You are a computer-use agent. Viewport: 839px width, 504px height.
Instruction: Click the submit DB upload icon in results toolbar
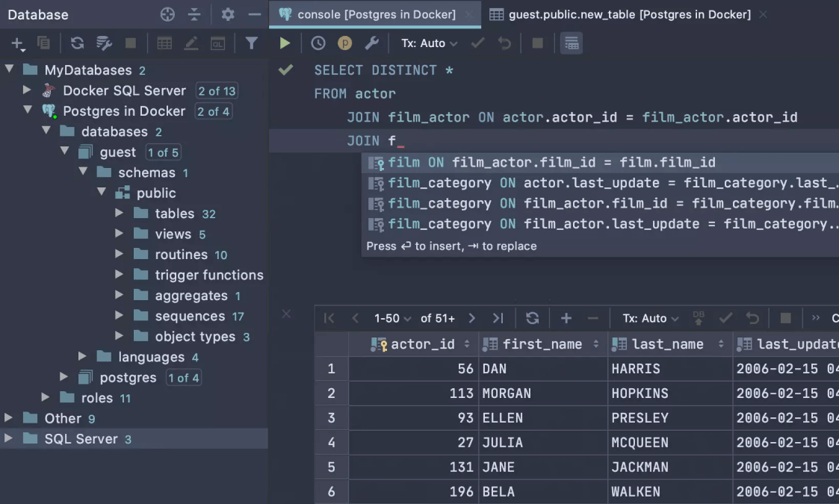[x=699, y=318]
